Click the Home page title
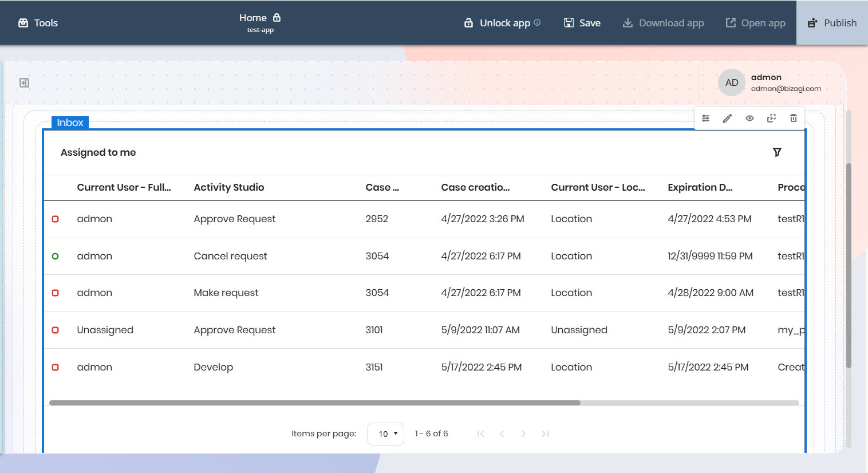The height and width of the screenshot is (473, 868). click(253, 18)
